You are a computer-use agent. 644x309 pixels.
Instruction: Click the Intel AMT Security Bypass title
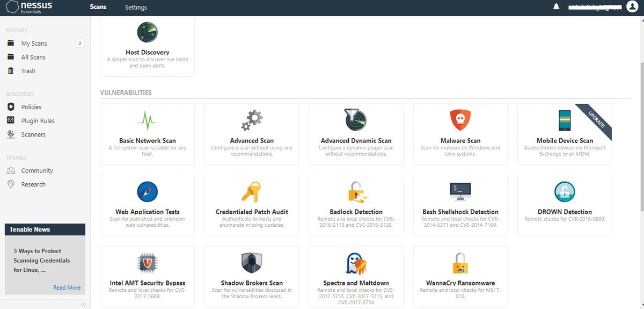[x=148, y=283]
